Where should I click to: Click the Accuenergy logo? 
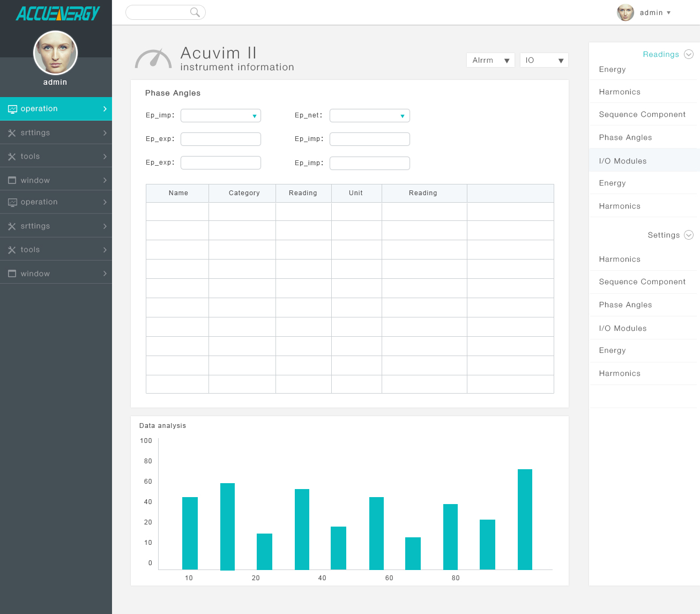point(58,14)
